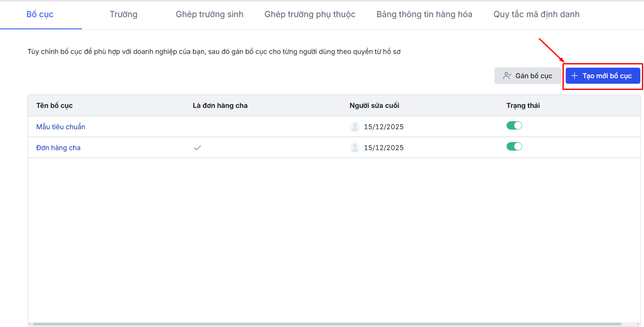Select the Bố cục tab
Viewport: 644px width, 327px height.
click(40, 15)
